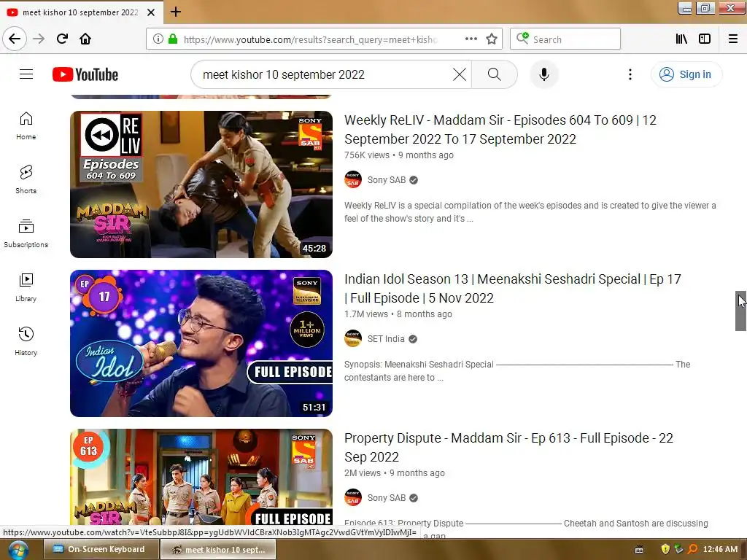This screenshot has height=560, width=747.
Task: Open Home in the YouTube sidebar
Action: point(26,125)
